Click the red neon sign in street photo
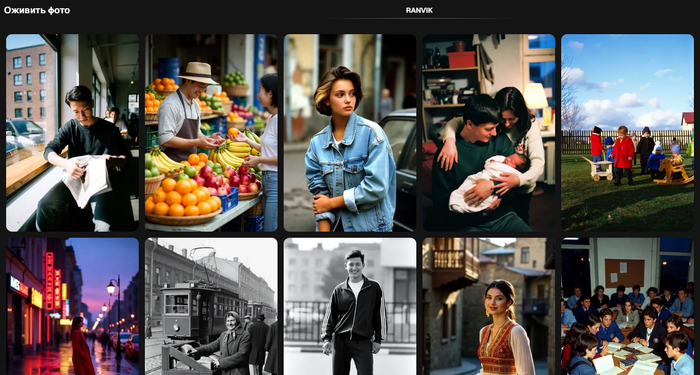 point(50,281)
